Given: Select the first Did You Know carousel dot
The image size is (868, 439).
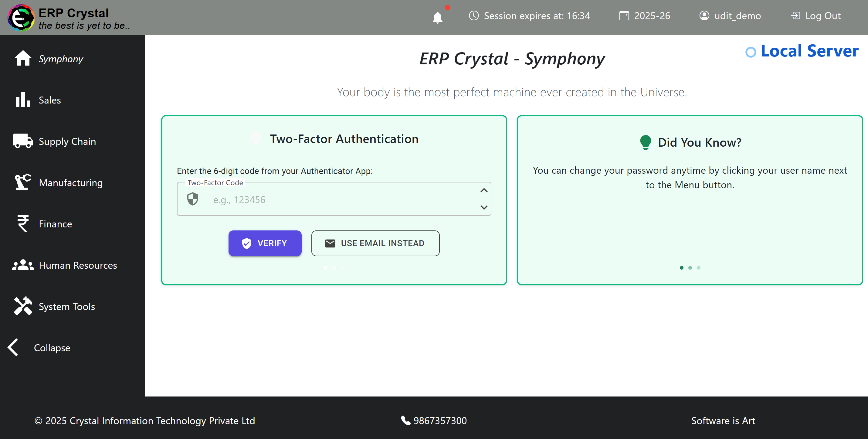Looking at the screenshot, I should pos(681,268).
